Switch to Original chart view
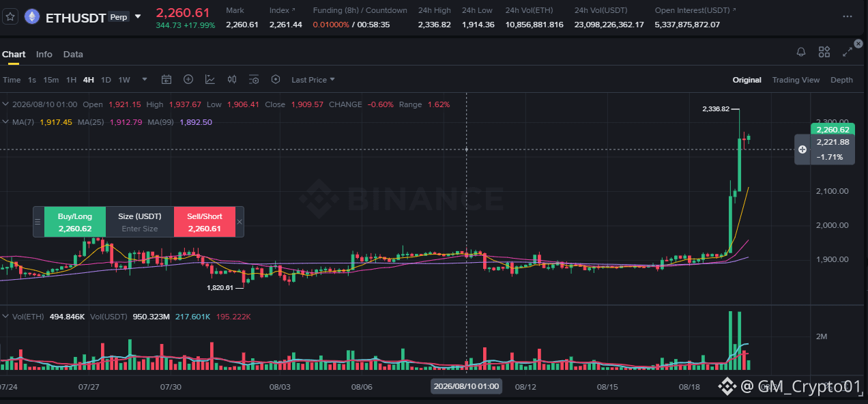The width and height of the screenshot is (868, 404). coord(747,80)
